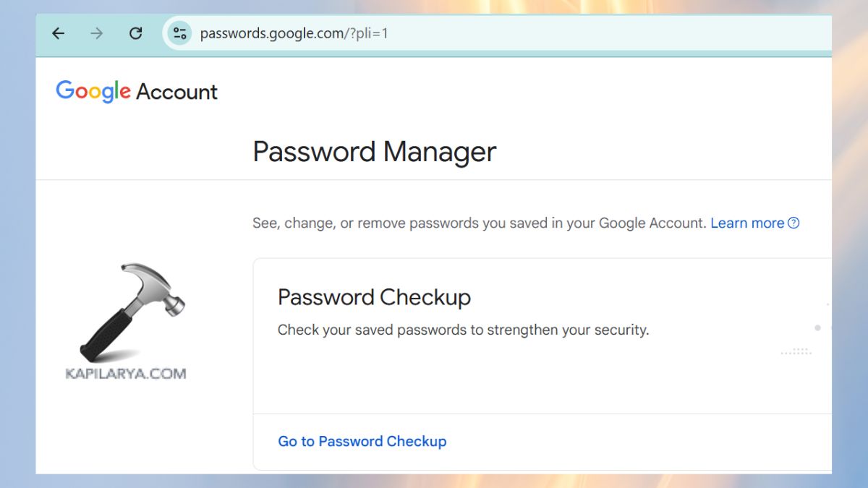Click the security description text under Password Checkup
The image size is (868, 488).
[x=464, y=330]
